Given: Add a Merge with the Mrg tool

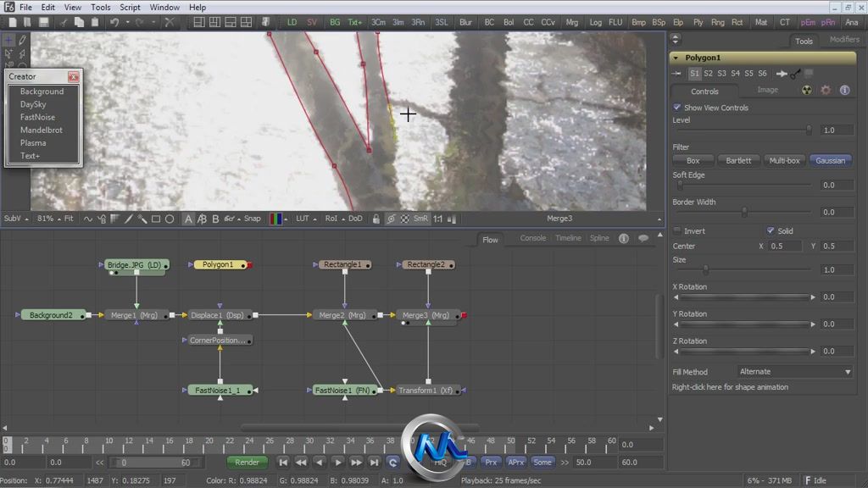Looking at the screenshot, I should 572,22.
